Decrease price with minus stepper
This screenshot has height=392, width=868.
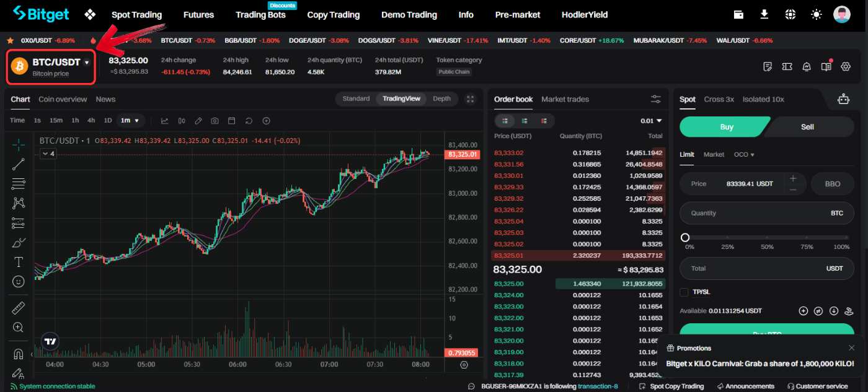tap(793, 189)
